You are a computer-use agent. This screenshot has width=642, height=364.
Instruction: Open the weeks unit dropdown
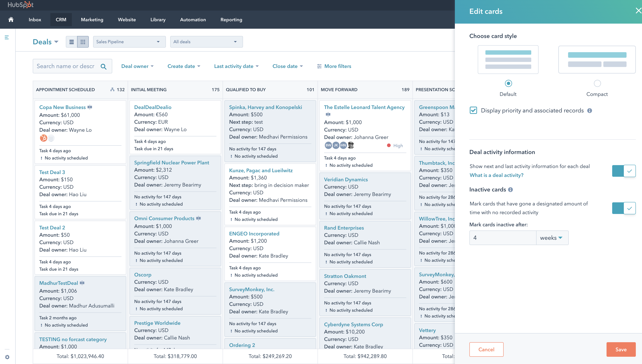coord(552,238)
